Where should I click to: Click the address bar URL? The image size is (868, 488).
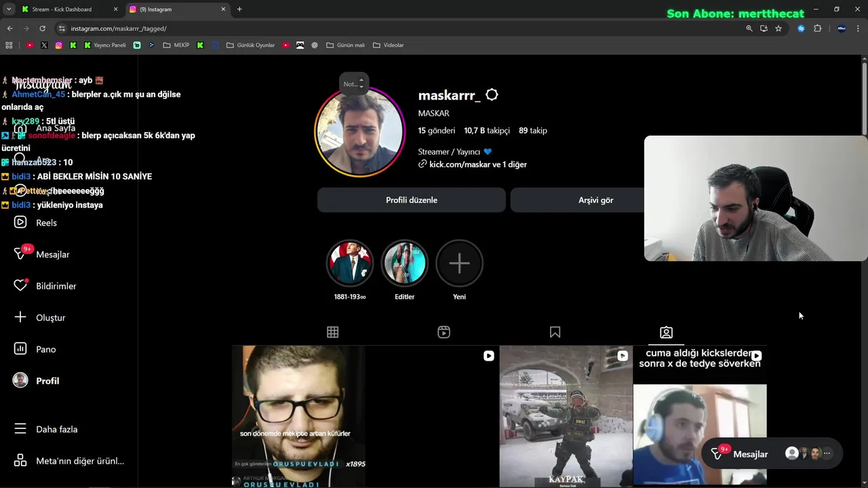coord(119,28)
